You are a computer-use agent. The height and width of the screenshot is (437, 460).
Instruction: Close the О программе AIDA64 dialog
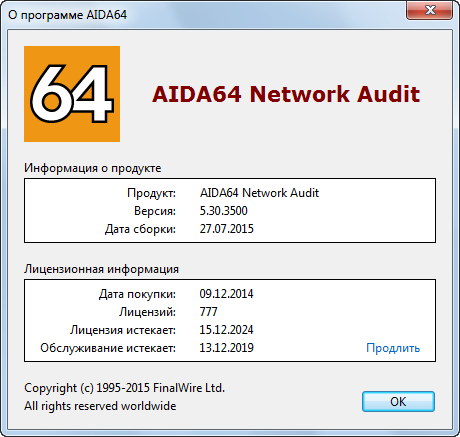coord(430,11)
